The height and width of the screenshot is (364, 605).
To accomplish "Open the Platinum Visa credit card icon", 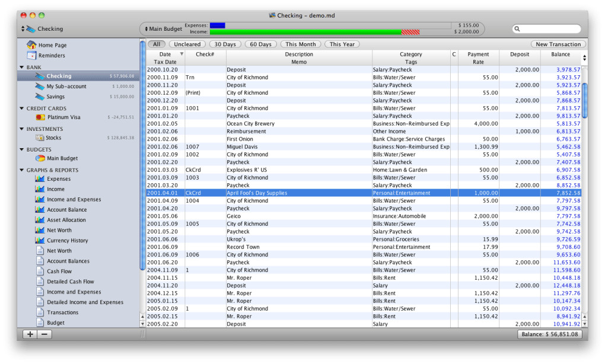I will 40,117.
